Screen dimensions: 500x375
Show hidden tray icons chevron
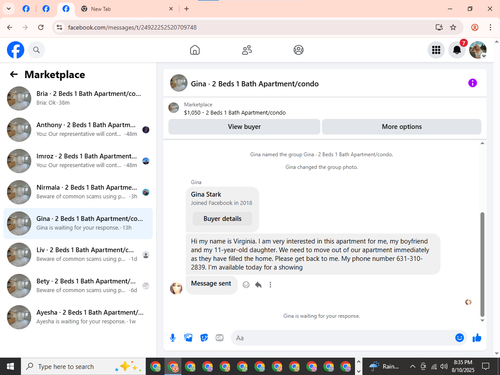[412, 367]
